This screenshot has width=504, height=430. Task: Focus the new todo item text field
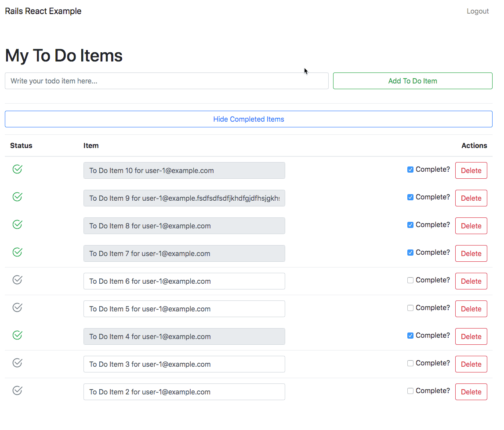click(167, 81)
